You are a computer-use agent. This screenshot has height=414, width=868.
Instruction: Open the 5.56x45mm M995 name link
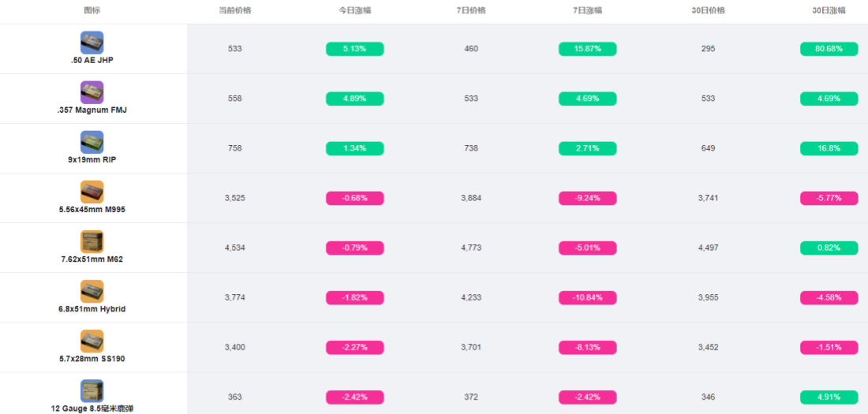(x=92, y=210)
